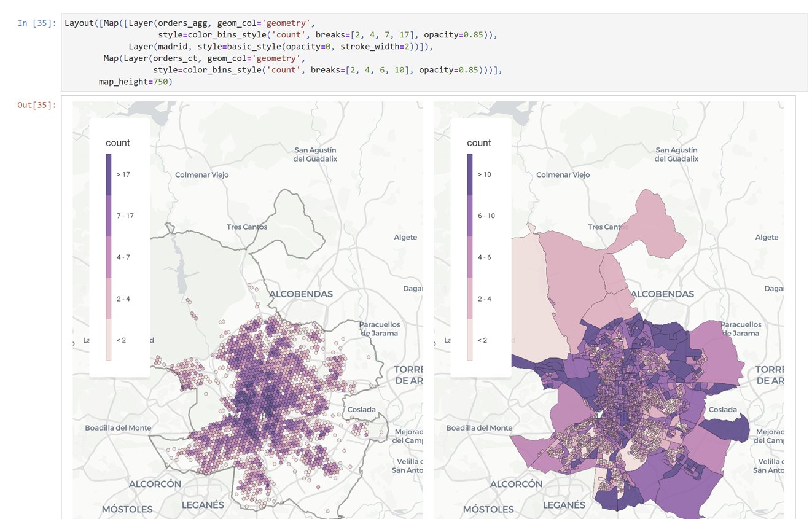Click 'Paracuellos de Jarama' on the left map
The image size is (812, 519).
[380, 329]
